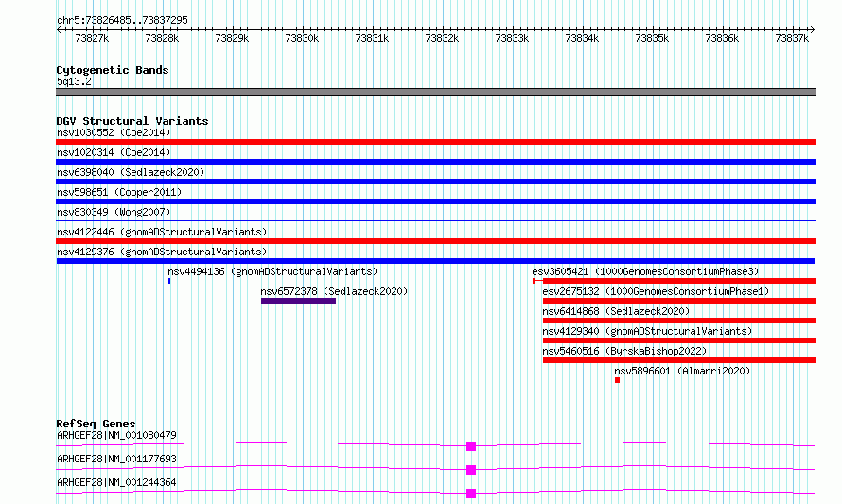842x504 pixels.
Task: Open the nsv6572378 (Sedlazeck2020) label
Action: [334, 291]
